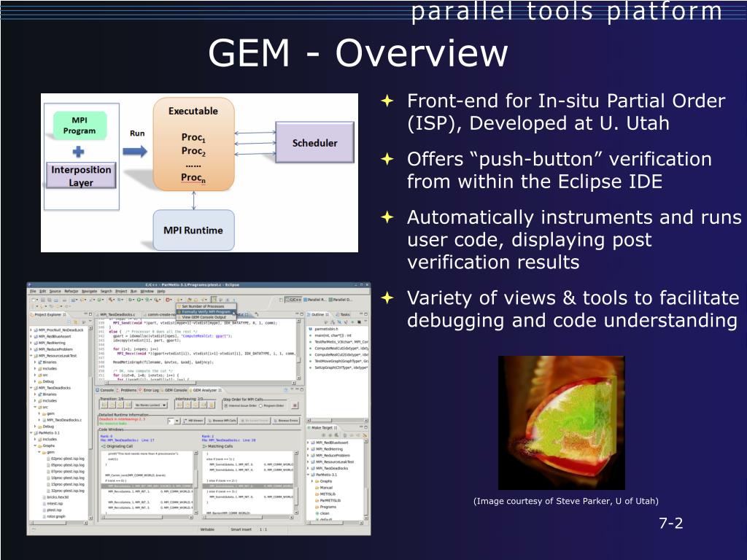Expand the MPI_ProcNull_NoDeadLock project

[31, 330]
